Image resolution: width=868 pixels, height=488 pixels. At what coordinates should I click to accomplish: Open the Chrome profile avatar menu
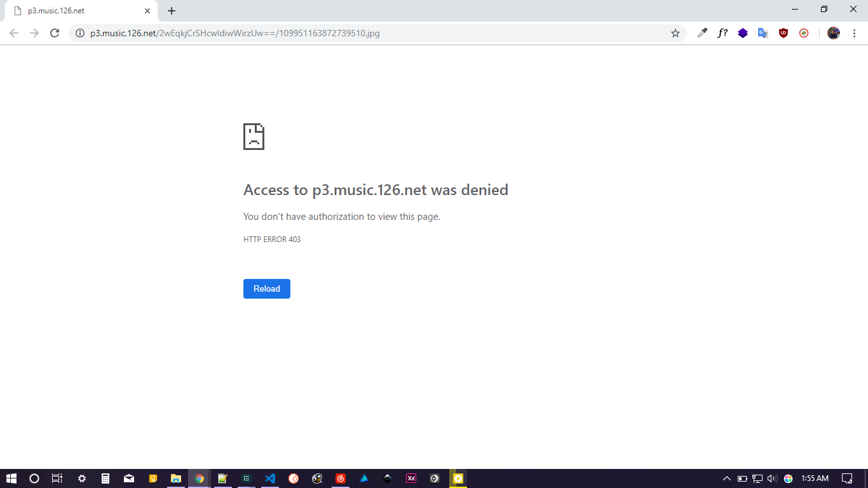pos(834,33)
